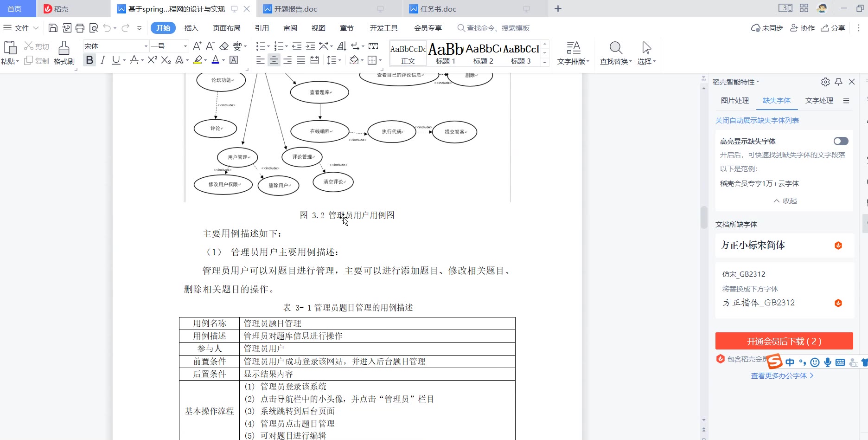Viewport: 868px width, 440px height.
Task: Toggle bold formatting in the ribbon
Action: (x=89, y=60)
